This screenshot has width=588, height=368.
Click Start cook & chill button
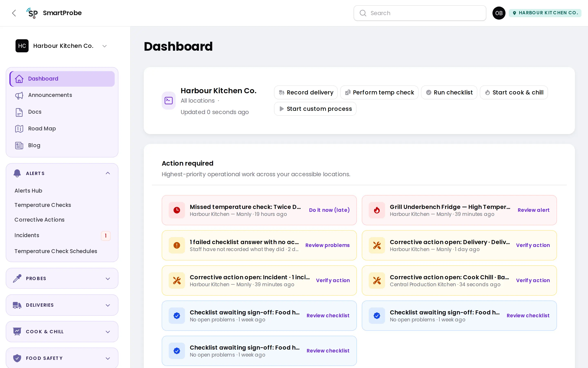pos(514,92)
